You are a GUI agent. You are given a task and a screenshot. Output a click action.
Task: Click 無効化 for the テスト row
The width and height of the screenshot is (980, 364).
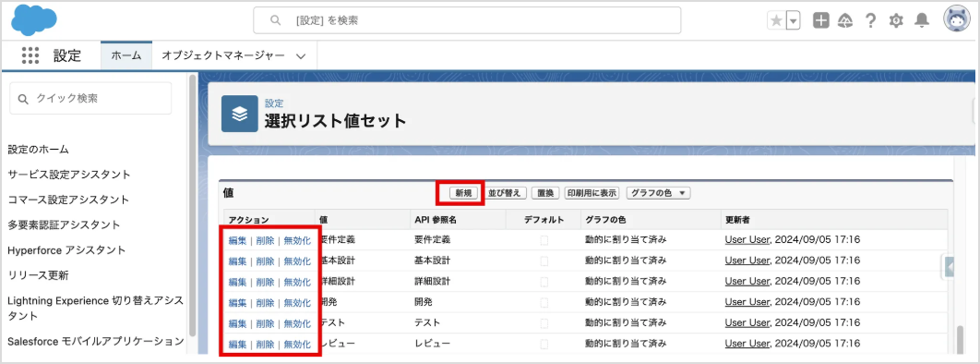click(297, 323)
